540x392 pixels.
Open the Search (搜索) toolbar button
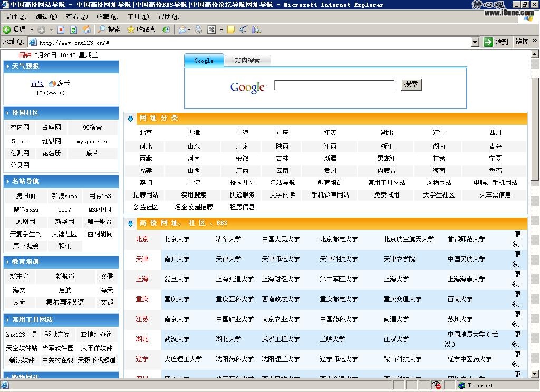point(109,30)
